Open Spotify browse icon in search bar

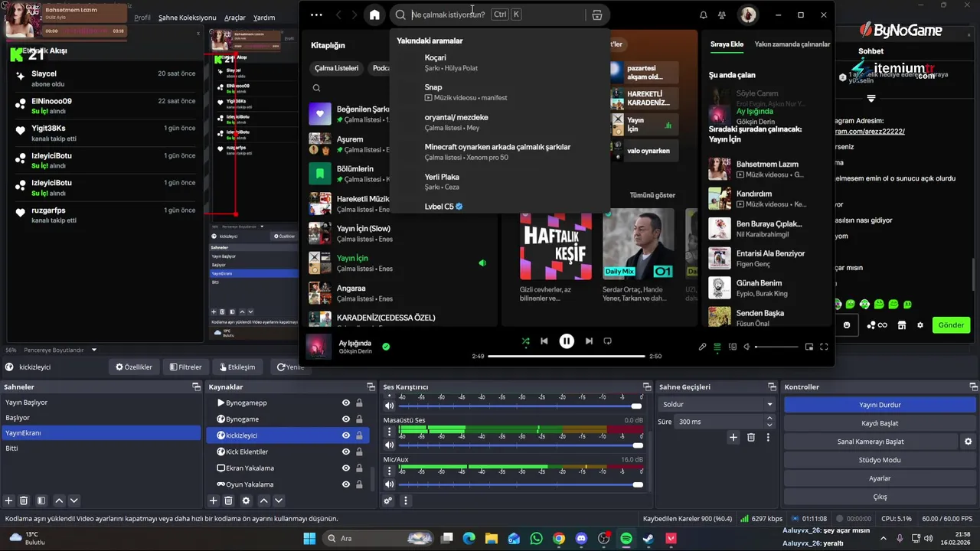[597, 15]
